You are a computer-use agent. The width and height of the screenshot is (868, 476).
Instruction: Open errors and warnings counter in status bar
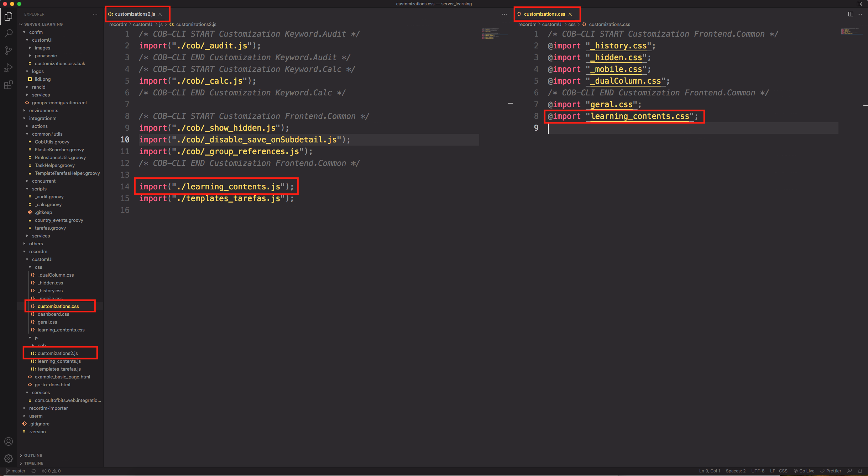point(52,471)
